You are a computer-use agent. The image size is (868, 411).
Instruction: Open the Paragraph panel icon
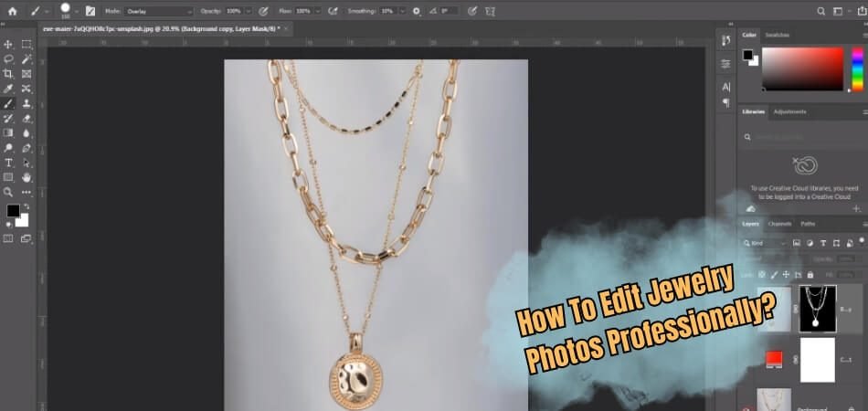tap(725, 103)
